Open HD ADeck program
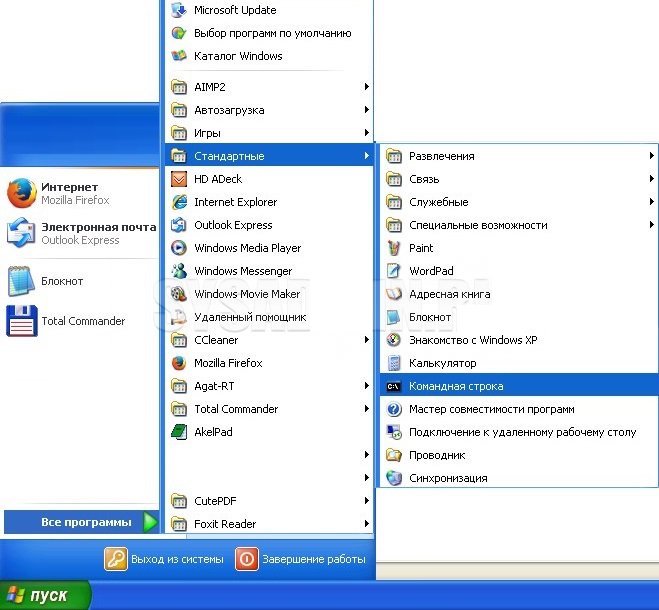659x610 pixels. [217, 179]
